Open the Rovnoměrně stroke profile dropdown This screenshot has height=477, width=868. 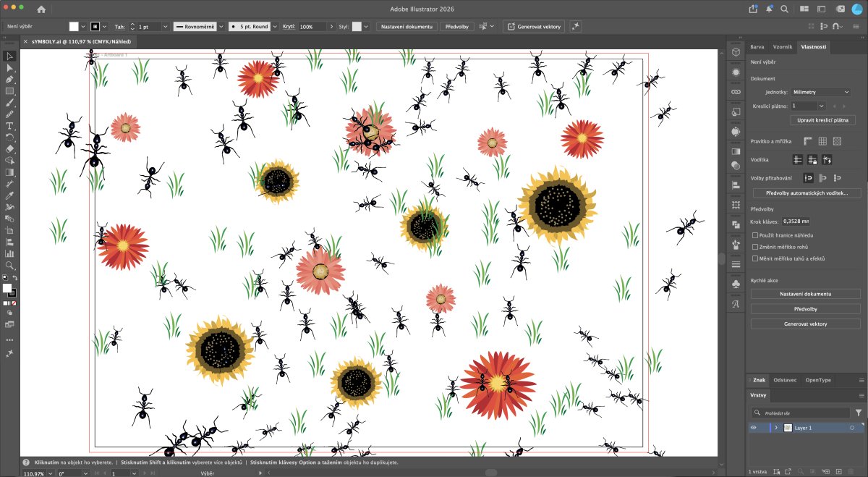(221, 26)
